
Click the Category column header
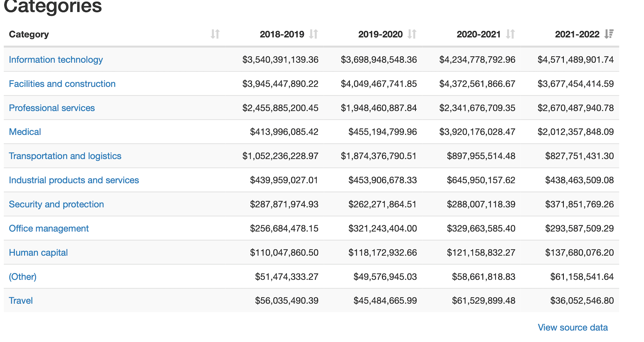coord(29,34)
